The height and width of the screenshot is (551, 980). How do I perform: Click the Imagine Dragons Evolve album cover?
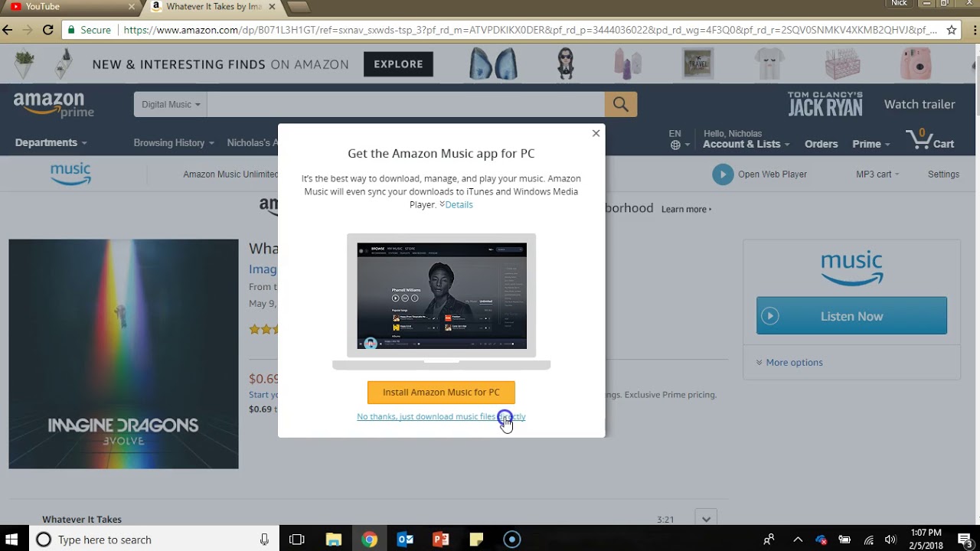pyautogui.click(x=123, y=354)
